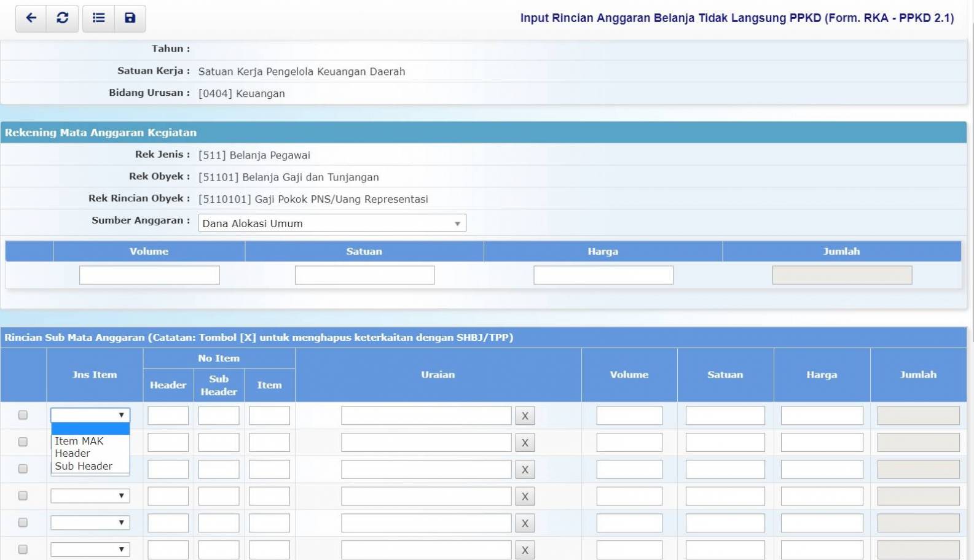Click the save floppy disk icon
This screenshot has height=560, width=974.
130,18
